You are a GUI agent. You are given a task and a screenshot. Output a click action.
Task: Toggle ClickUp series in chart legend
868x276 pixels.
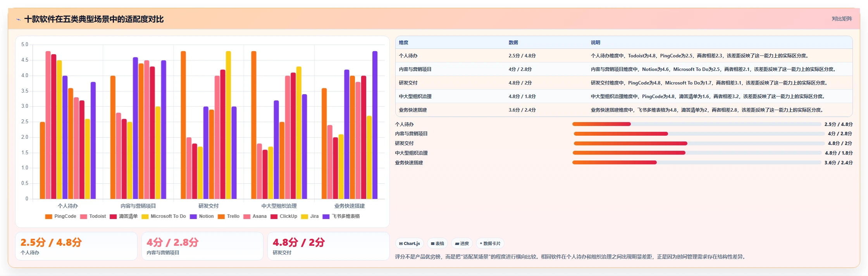[x=284, y=216]
